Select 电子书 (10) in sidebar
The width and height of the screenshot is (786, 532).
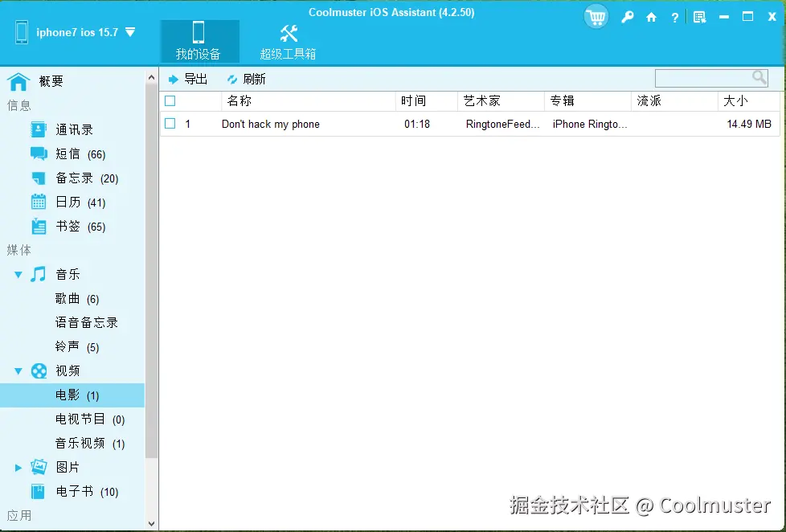87,491
